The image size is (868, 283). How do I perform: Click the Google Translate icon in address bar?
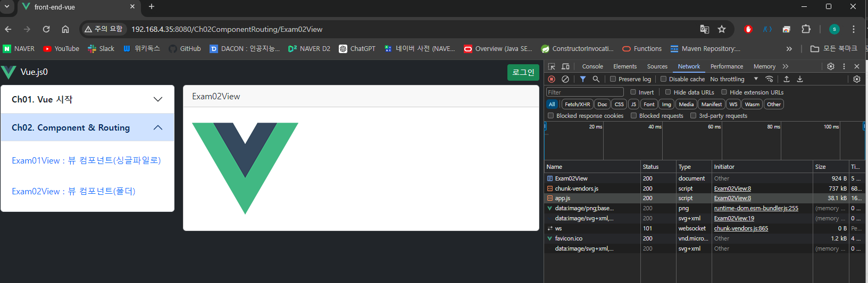click(705, 29)
